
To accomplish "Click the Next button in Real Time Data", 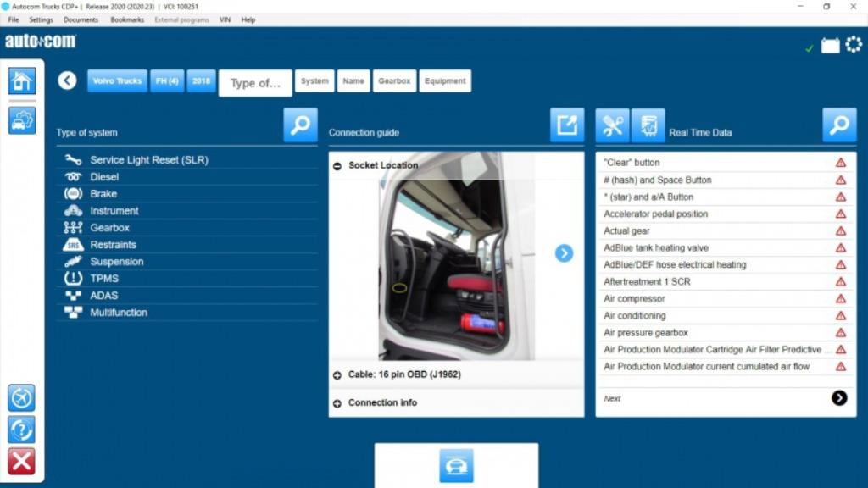I will pyautogui.click(x=837, y=398).
